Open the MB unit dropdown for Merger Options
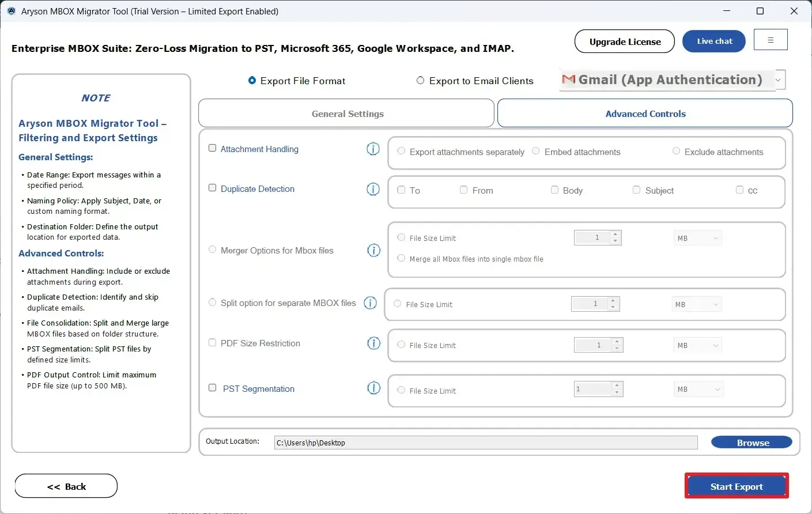Image resolution: width=812 pixels, height=514 pixels. tap(697, 238)
